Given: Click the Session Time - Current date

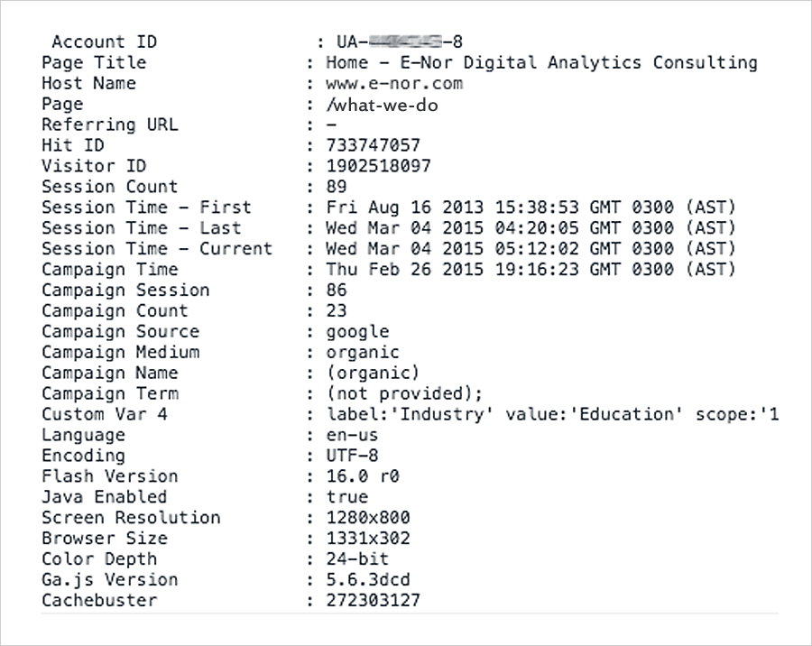Looking at the screenshot, I should click(531, 249).
